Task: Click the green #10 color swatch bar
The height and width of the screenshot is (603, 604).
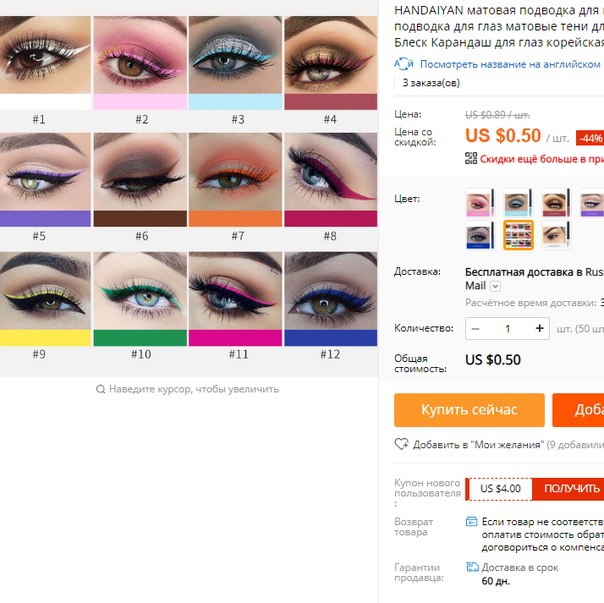Action: coord(140,338)
